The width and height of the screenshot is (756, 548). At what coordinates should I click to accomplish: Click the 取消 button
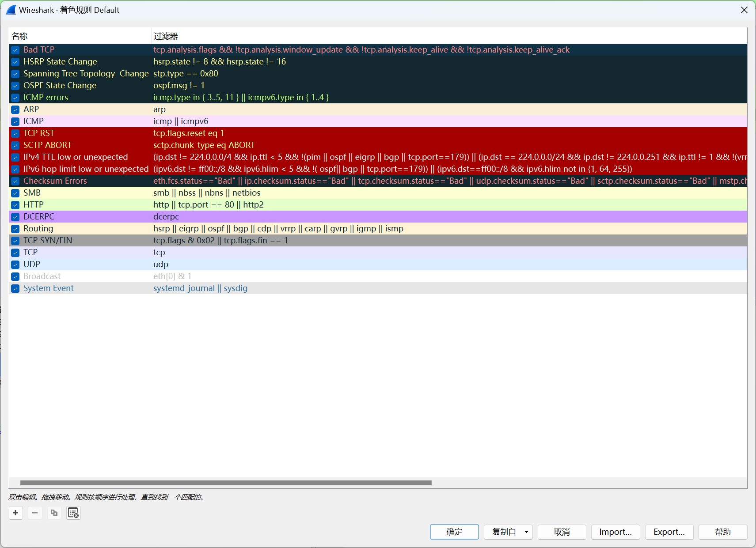click(562, 532)
